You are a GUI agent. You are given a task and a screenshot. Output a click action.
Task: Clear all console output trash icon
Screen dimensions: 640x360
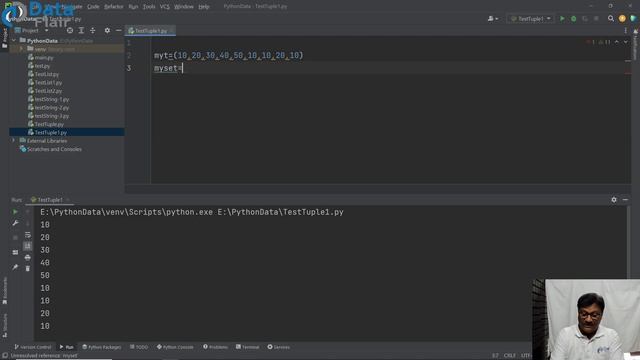(x=27, y=269)
